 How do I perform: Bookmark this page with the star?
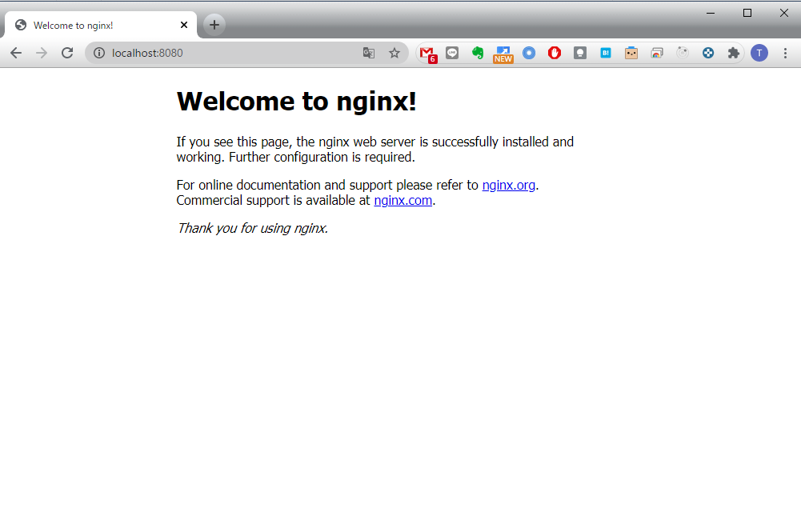394,53
